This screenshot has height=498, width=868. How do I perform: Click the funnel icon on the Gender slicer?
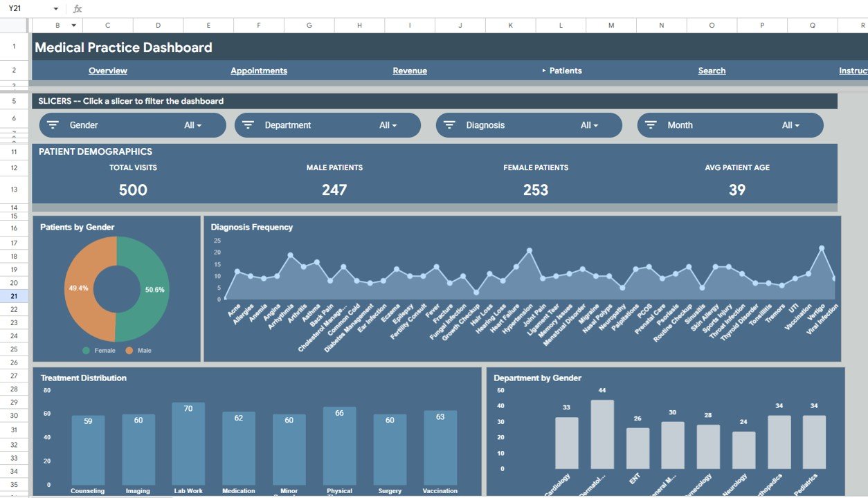[x=52, y=124]
